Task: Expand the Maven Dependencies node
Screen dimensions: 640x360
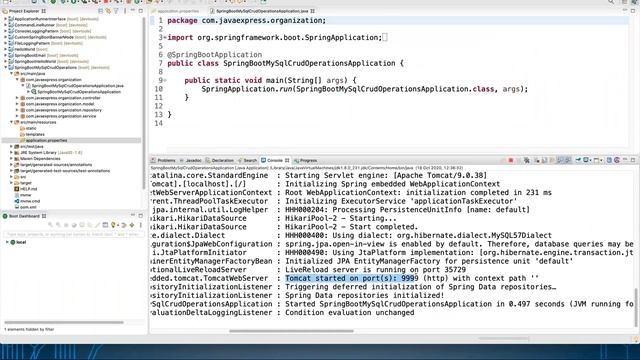Action: click(x=11, y=158)
